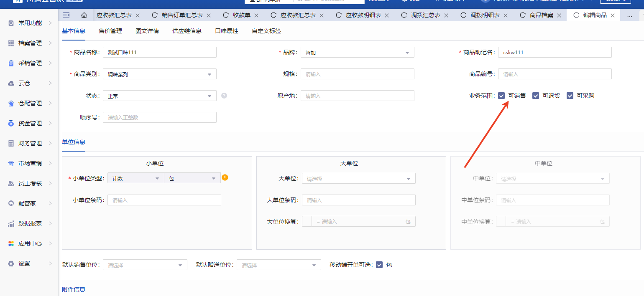
Task: Open 资金管理 money bag icon in sidebar
Action: tap(11, 123)
